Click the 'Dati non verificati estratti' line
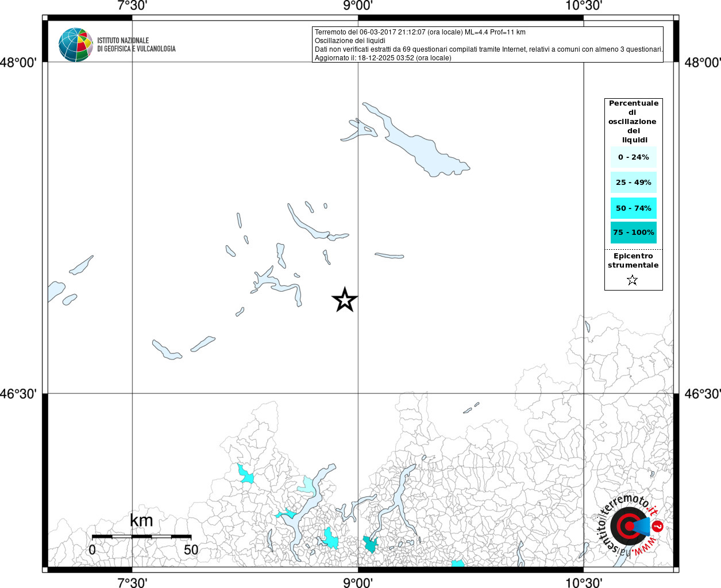The width and height of the screenshot is (721, 588). click(x=489, y=49)
